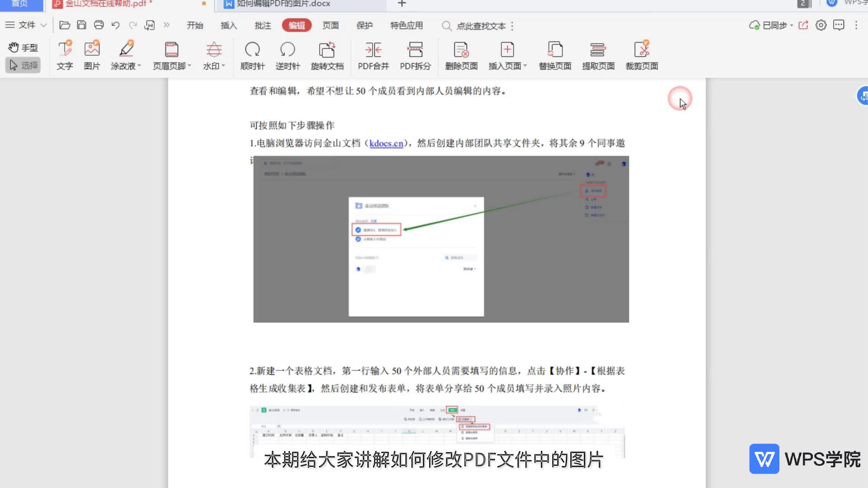Viewport: 868px width, 488px height.
Task: Open the PDF合并 merge tool
Action: [373, 55]
